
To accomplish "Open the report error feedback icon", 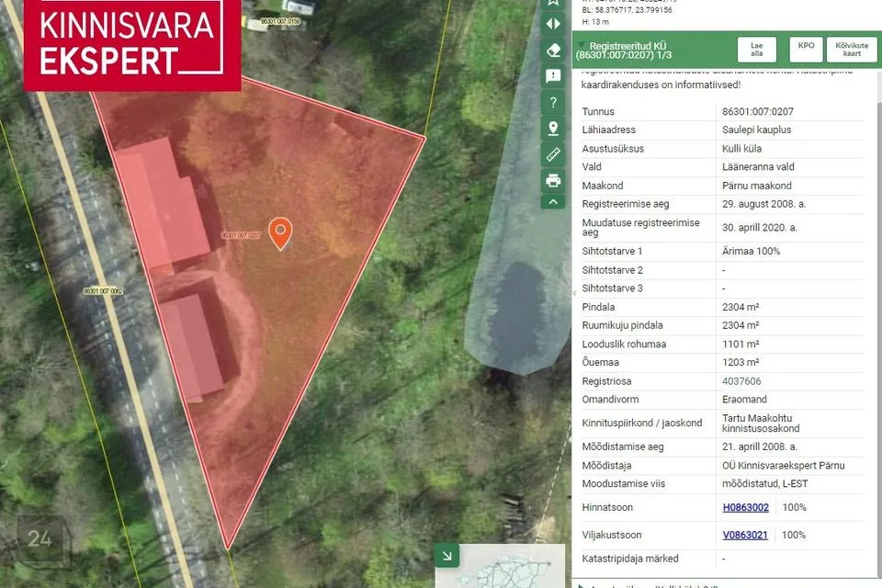I will (553, 76).
